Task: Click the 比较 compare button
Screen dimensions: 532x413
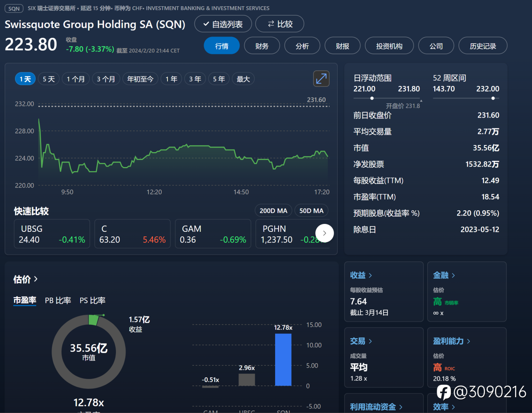Action: point(280,24)
